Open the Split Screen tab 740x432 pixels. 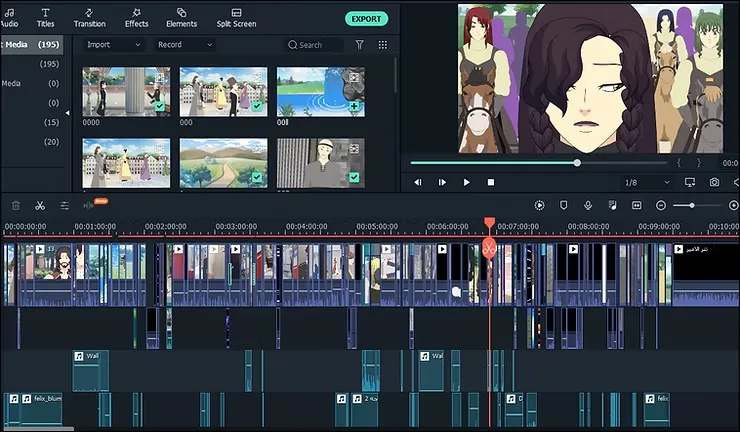236,18
